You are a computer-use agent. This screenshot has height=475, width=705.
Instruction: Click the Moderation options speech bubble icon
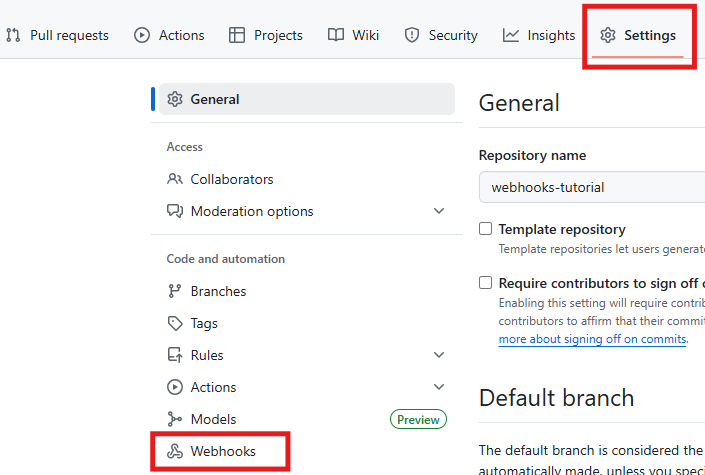pos(175,211)
